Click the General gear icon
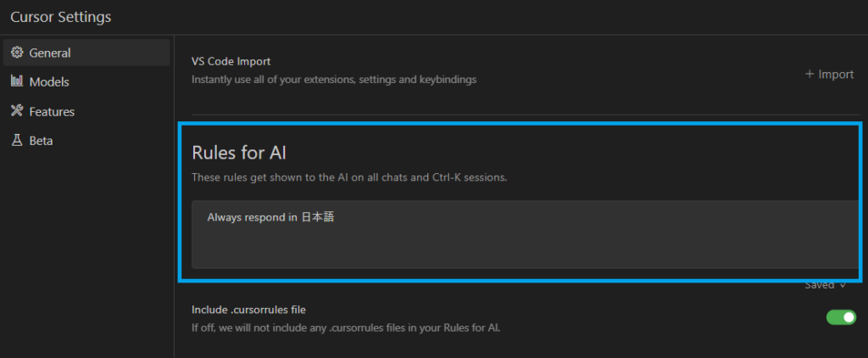The width and height of the screenshot is (868, 358). [17, 53]
